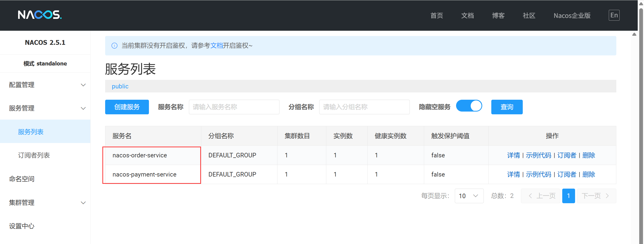
Task: Click DEFAULT_GROUP in the nacos-payment-service row
Action: click(x=232, y=175)
